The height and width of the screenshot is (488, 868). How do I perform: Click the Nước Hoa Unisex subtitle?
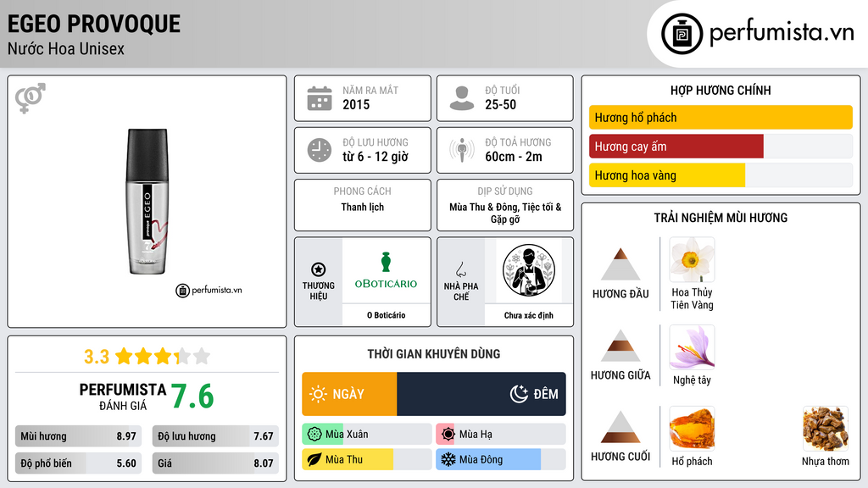coord(66,48)
